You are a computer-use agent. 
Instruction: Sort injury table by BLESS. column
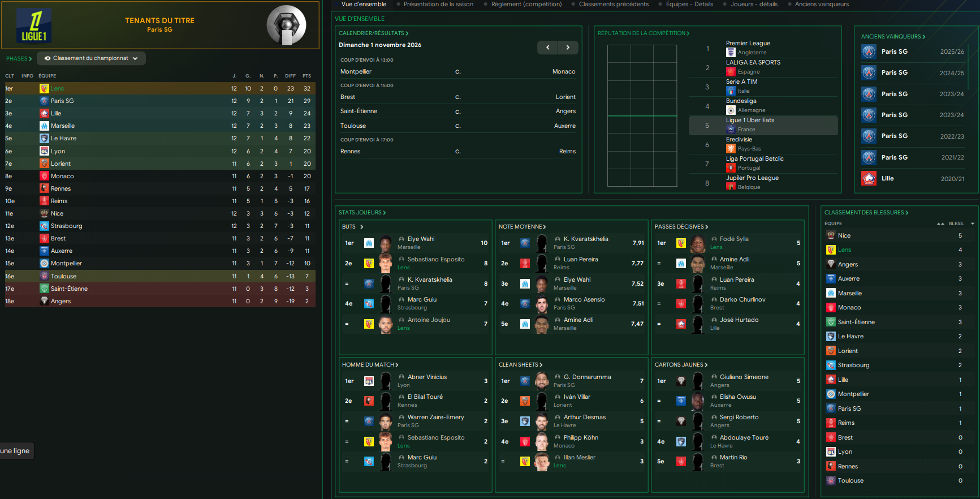pos(956,223)
